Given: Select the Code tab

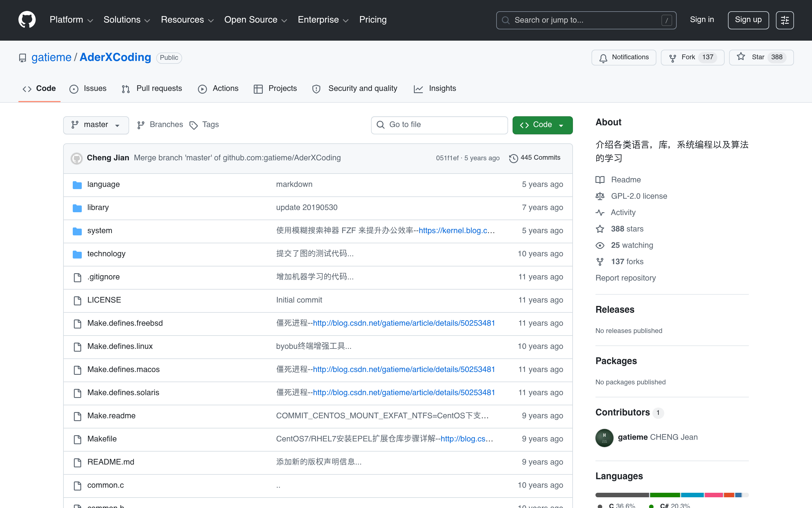Looking at the screenshot, I should point(39,89).
